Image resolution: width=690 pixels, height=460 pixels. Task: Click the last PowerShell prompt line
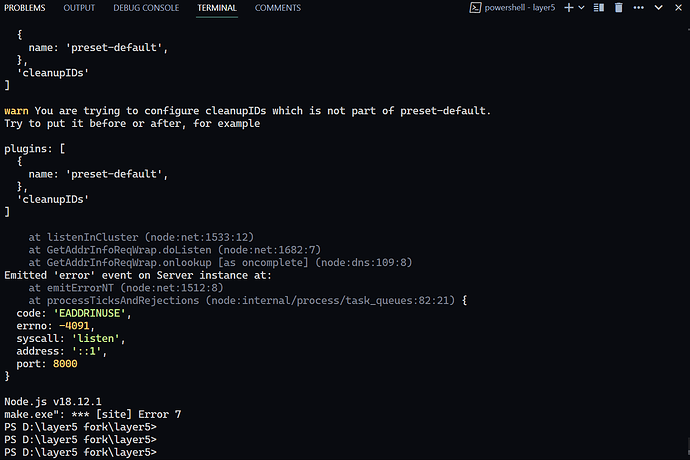coord(81,452)
